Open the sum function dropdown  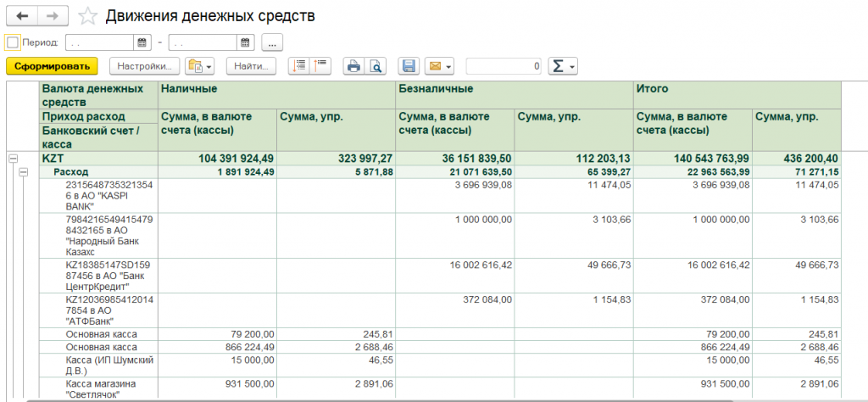562,66
